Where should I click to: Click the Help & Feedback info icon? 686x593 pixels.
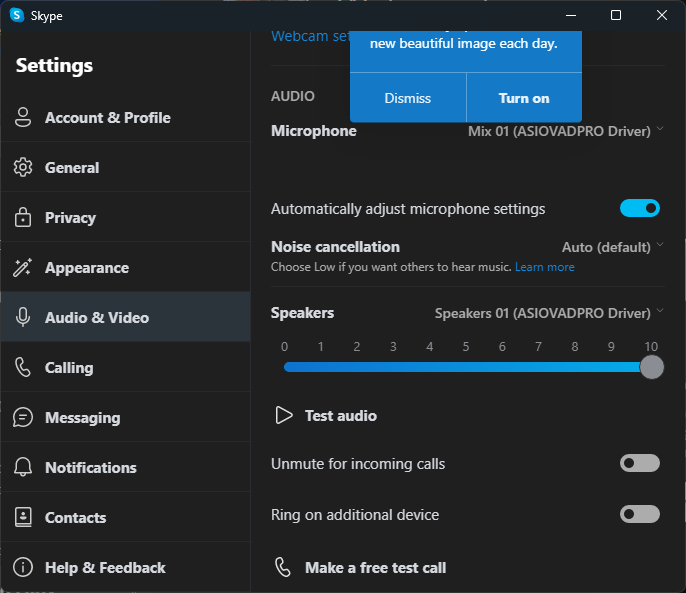[x=23, y=567]
